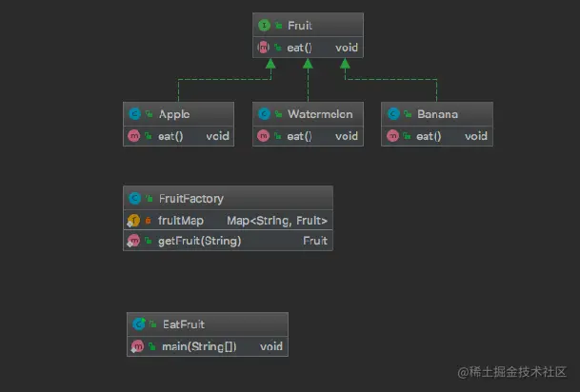Click the FruitFactory class icon

(134, 199)
